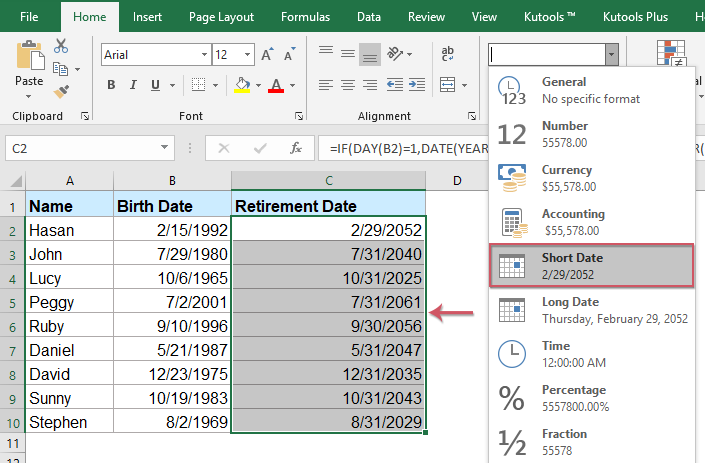Click the Orientation text angle icon

click(395, 54)
